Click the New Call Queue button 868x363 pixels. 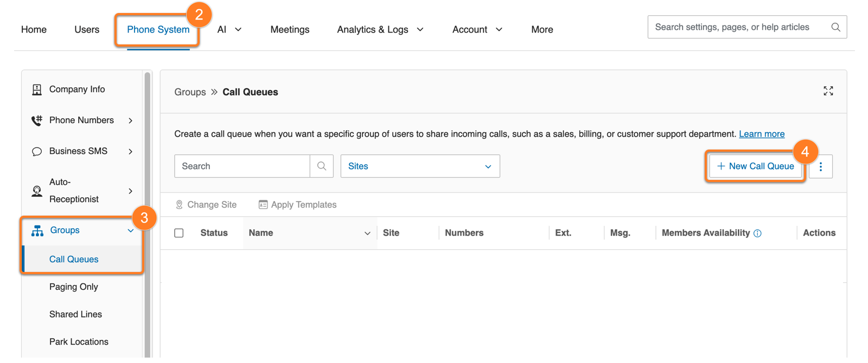[755, 166]
